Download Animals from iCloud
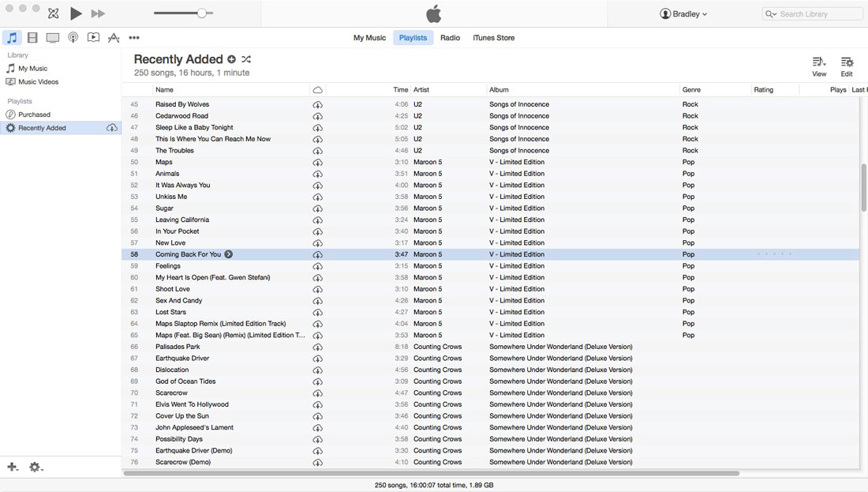 point(318,174)
